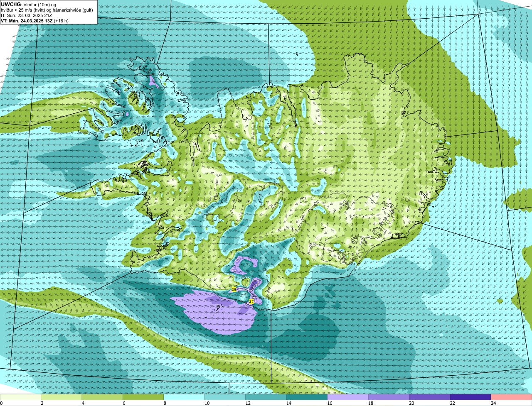Select the line 'hviður > 25 m/s (hvítt) og hámarkshviða (gult)'
This screenshot has height=406, width=532.
point(47,10)
